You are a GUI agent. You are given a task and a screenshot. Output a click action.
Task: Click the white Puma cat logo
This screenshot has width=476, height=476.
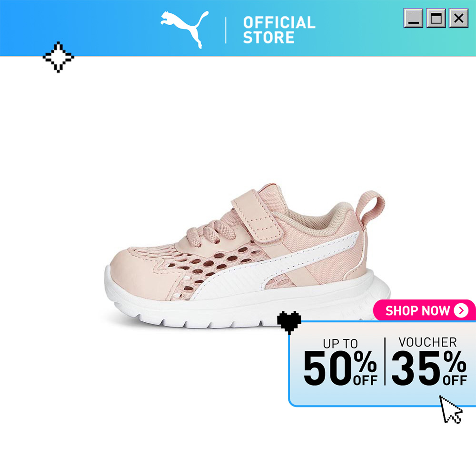(x=185, y=30)
